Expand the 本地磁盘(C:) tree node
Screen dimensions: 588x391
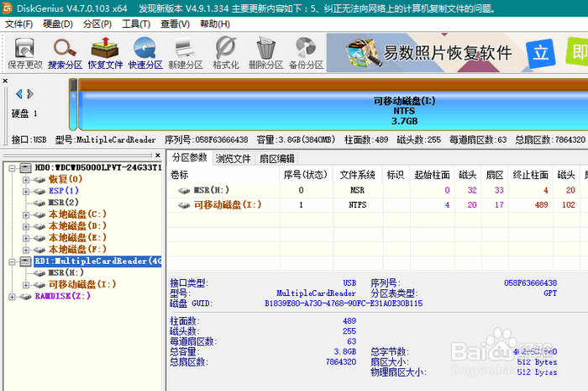(26, 215)
